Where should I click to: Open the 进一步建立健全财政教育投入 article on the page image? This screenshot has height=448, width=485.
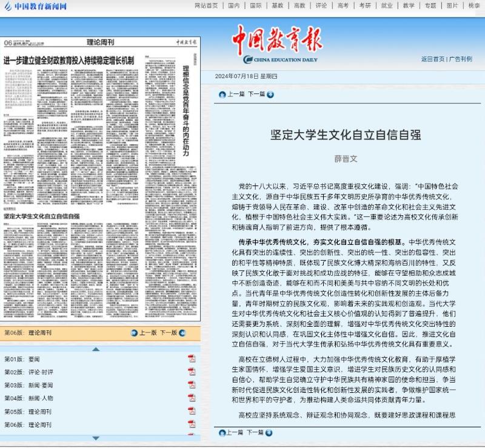(x=69, y=60)
